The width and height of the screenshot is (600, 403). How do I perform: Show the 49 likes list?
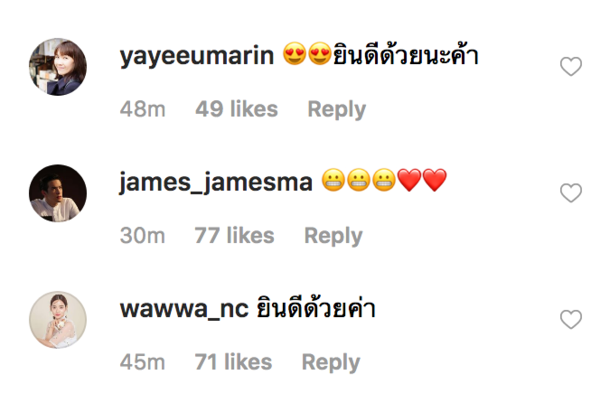(236, 109)
